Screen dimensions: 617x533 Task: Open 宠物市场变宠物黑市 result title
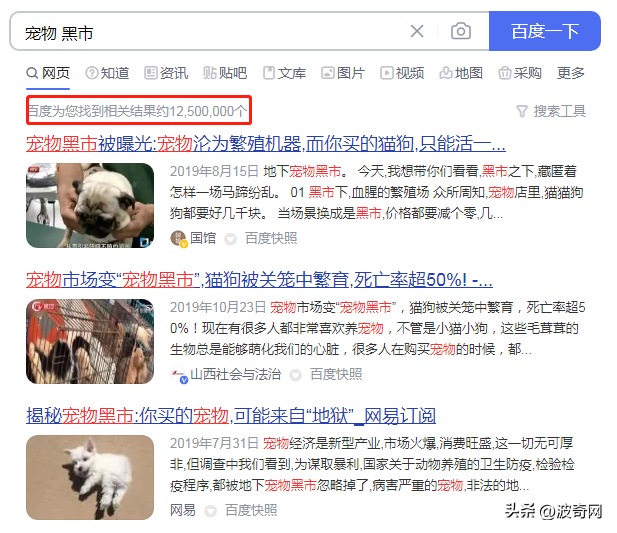259,280
